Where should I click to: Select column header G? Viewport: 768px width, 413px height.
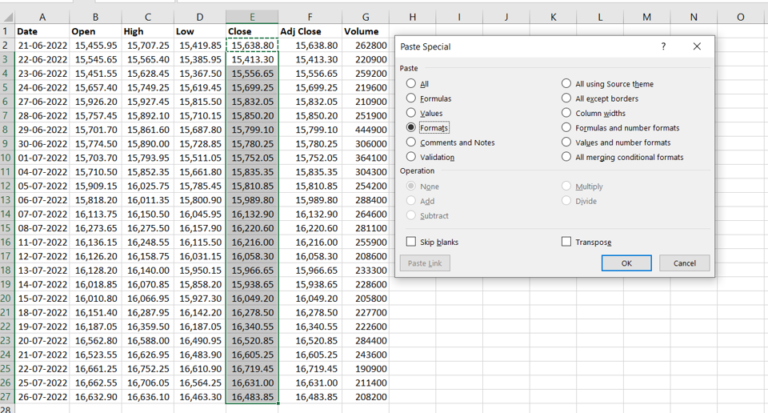pyautogui.click(x=366, y=16)
